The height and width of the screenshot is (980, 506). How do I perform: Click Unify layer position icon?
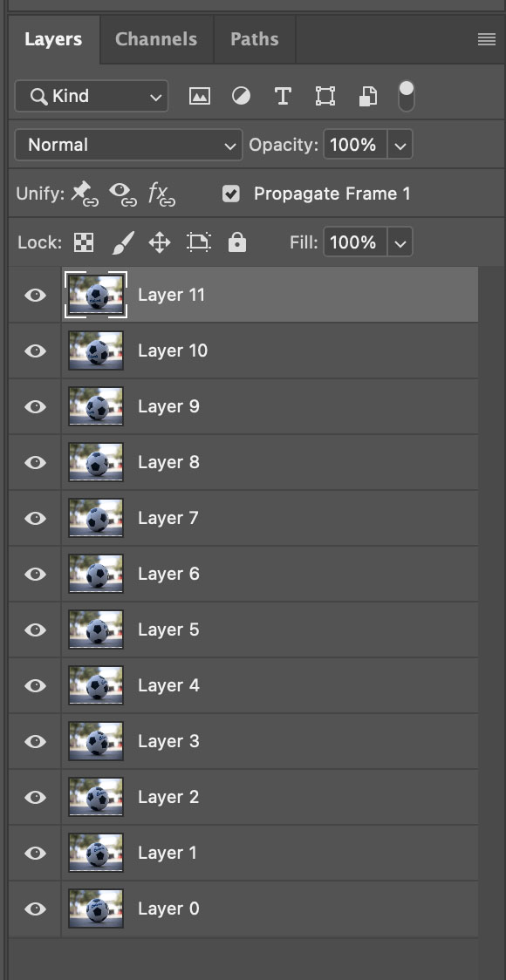coord(84,194)
